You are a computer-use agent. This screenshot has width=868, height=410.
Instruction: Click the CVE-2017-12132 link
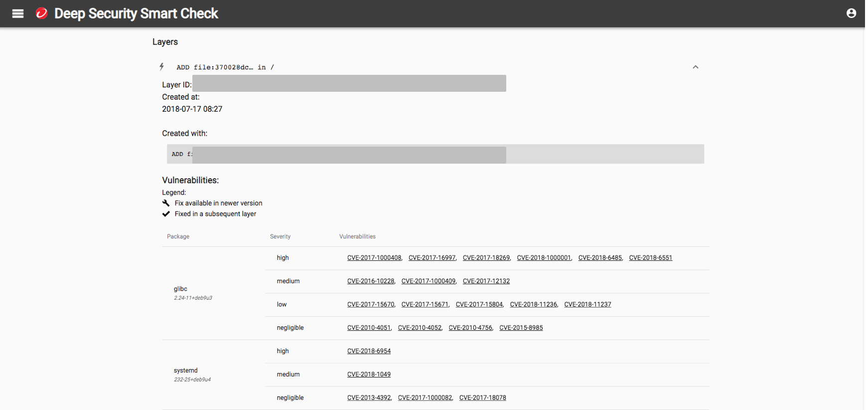coord(486,281)
